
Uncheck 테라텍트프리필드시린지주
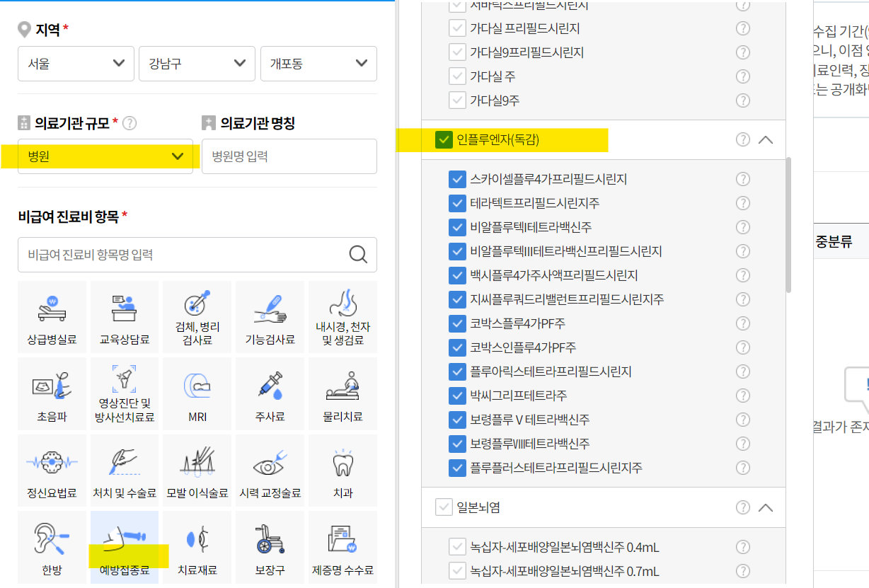[456, 203]
